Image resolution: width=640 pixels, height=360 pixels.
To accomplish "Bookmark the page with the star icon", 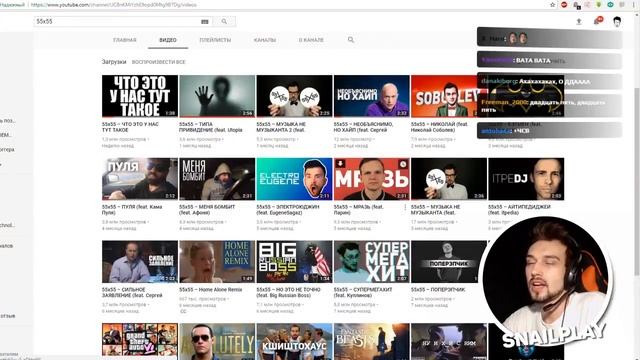I will click(x=553, y=5).
